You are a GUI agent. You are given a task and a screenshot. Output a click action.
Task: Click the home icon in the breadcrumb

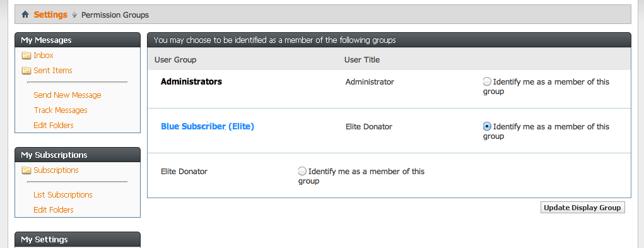click(x=25, y=15)
